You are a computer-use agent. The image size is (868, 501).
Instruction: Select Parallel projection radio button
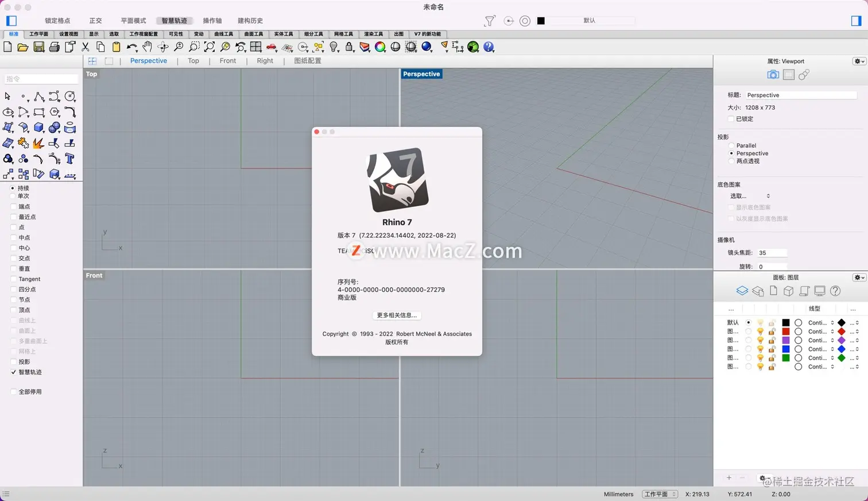(x=731, y=146)
